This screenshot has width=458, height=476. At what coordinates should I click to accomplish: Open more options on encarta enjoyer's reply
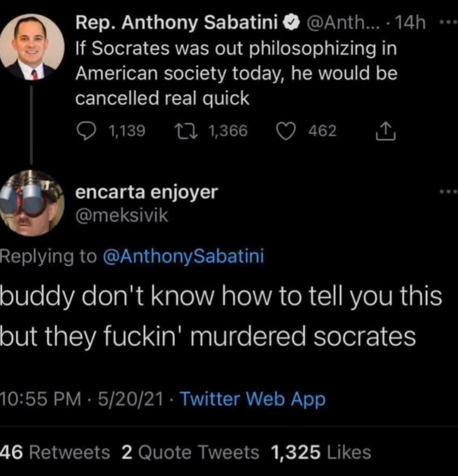[x=447, y=192]
